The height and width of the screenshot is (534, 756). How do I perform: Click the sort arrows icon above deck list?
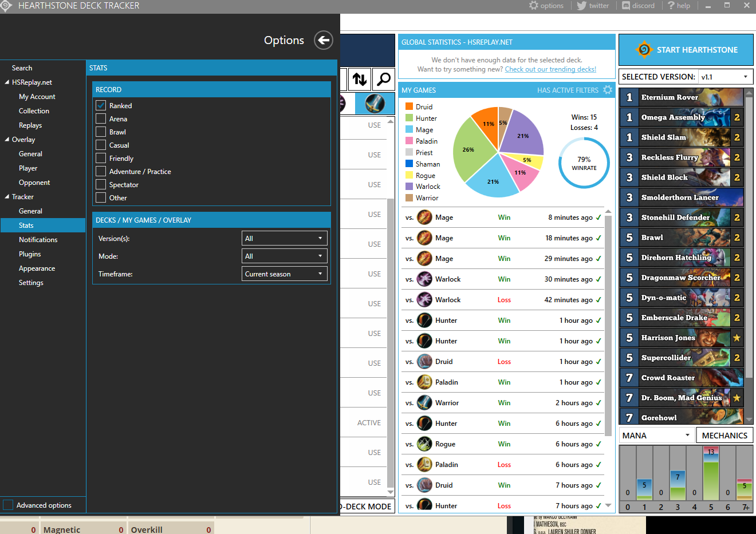360,79
